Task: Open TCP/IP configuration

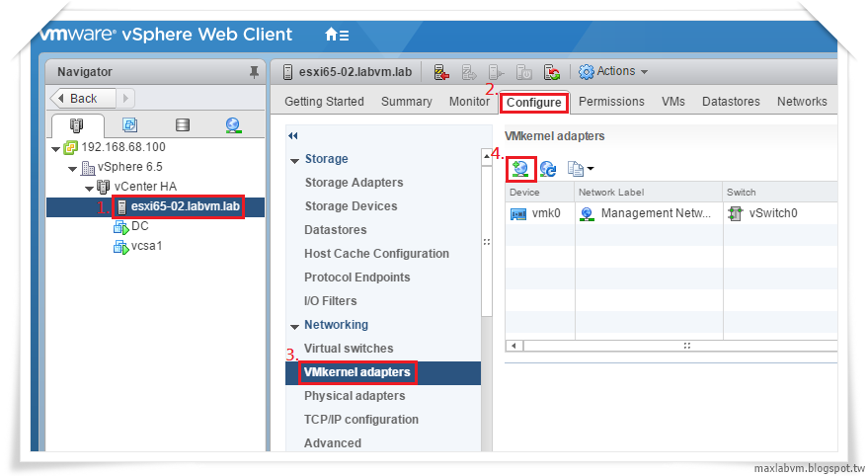Action: click(x=361, y=420)
